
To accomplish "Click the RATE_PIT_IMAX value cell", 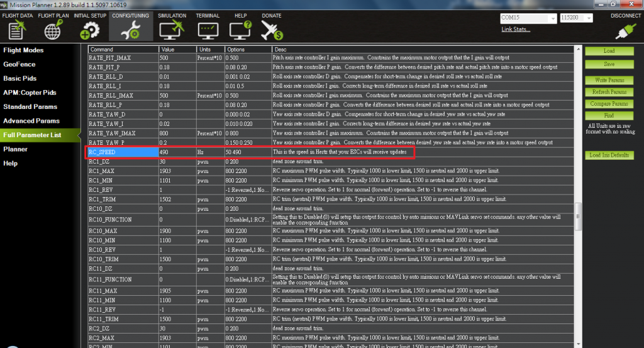I will tap(177, 58).
